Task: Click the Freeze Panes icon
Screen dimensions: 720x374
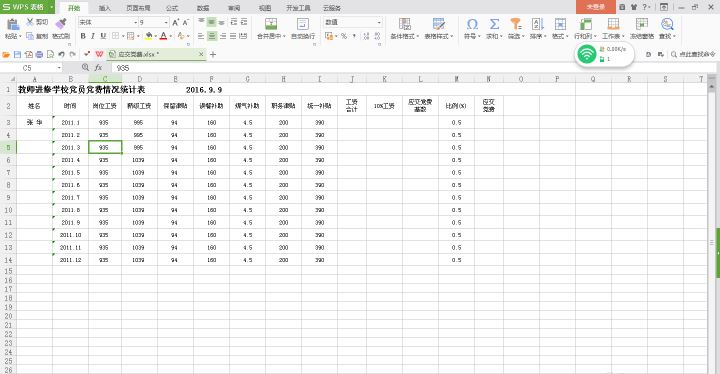Action: tap(641, 24)
